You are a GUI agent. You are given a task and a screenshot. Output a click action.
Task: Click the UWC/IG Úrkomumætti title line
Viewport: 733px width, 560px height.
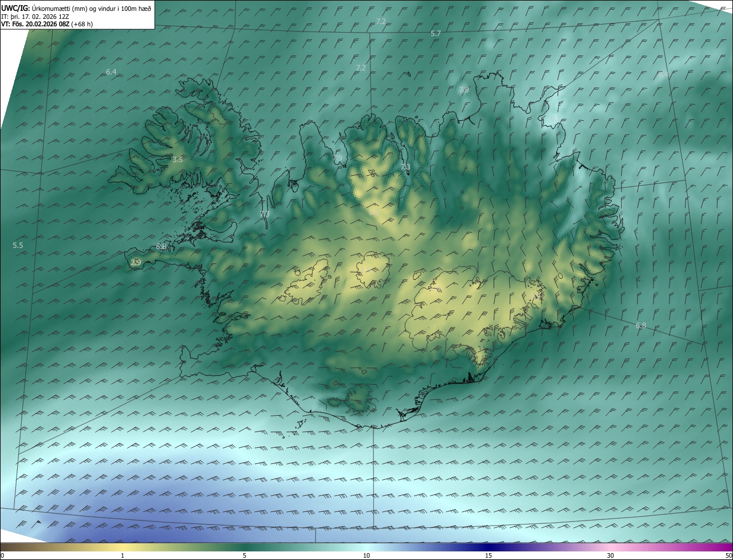(x=76, y=8)
